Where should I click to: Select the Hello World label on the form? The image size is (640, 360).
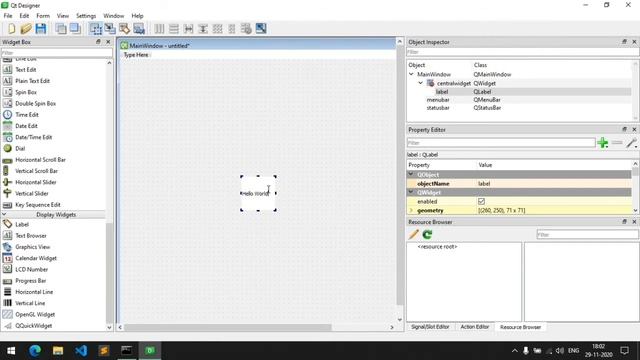pyautogui.click(x=258, y=193)
